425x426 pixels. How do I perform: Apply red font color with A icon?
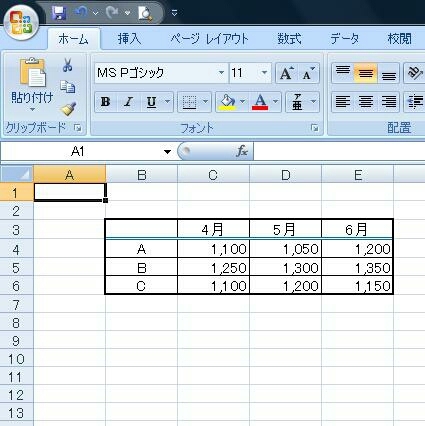coord(260,102)
